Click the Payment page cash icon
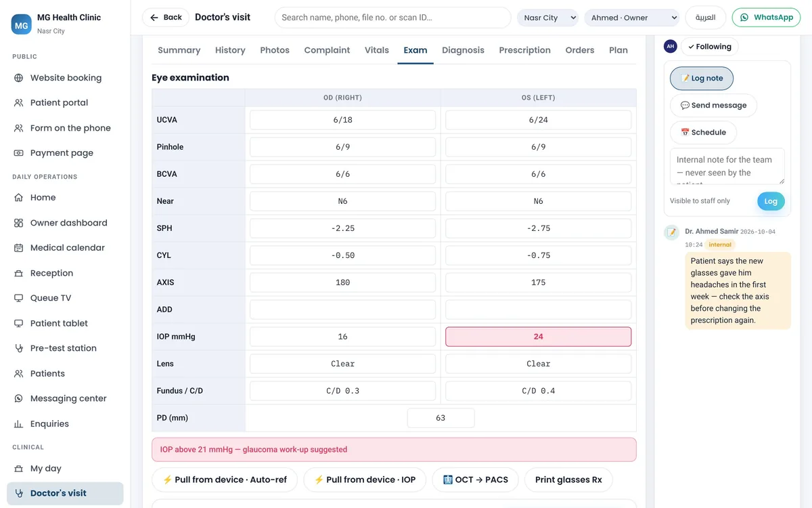Image resolution: width=812 pixels, height=508 pixels. pos(19,153)
